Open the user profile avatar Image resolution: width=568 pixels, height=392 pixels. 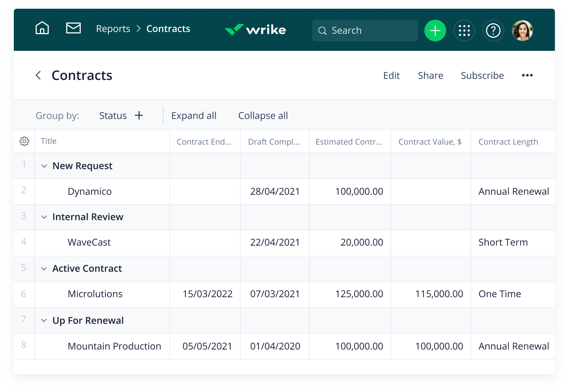523,31
